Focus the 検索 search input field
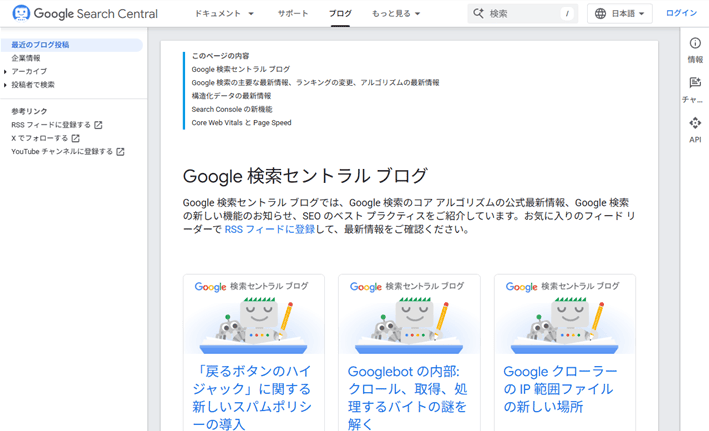 522,14
